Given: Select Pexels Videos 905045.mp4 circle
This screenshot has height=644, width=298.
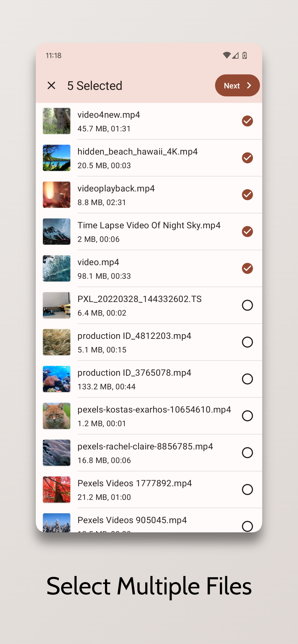Looking at the screenshot, I should coord(247,526).
